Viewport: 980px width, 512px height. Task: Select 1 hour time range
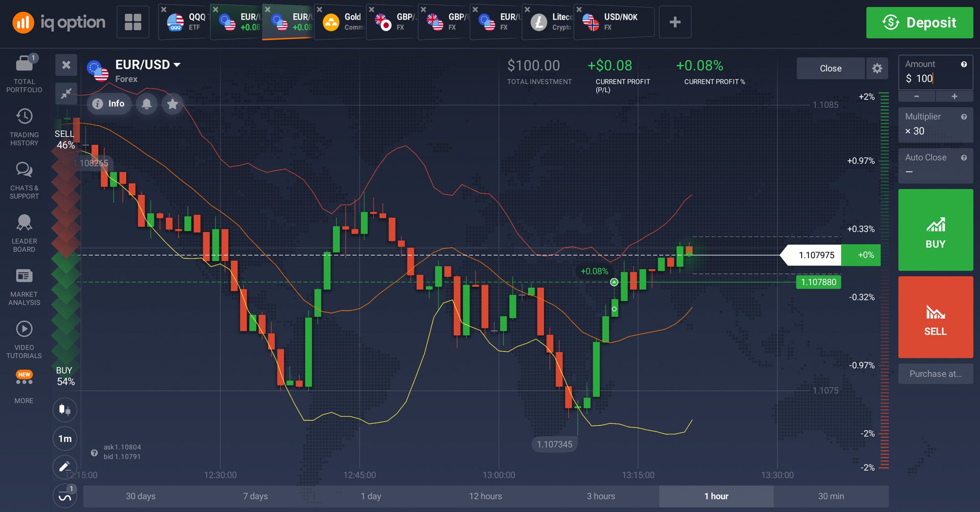click(716, 496)
